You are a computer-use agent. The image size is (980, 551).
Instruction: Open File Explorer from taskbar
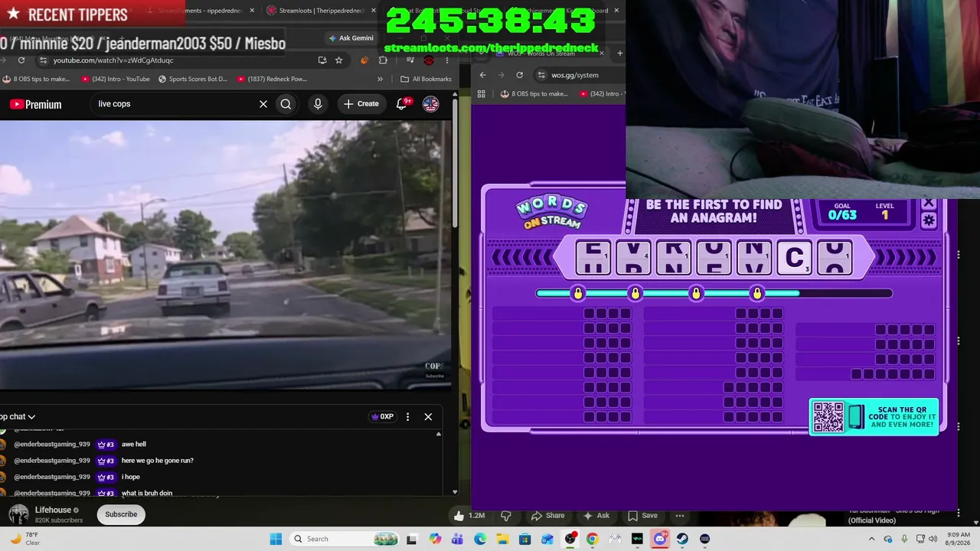tap(503, 539)
